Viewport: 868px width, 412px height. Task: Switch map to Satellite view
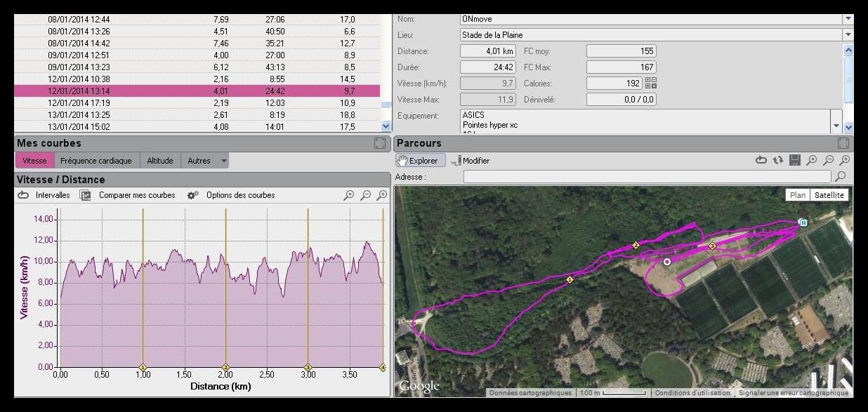point(829,195)
